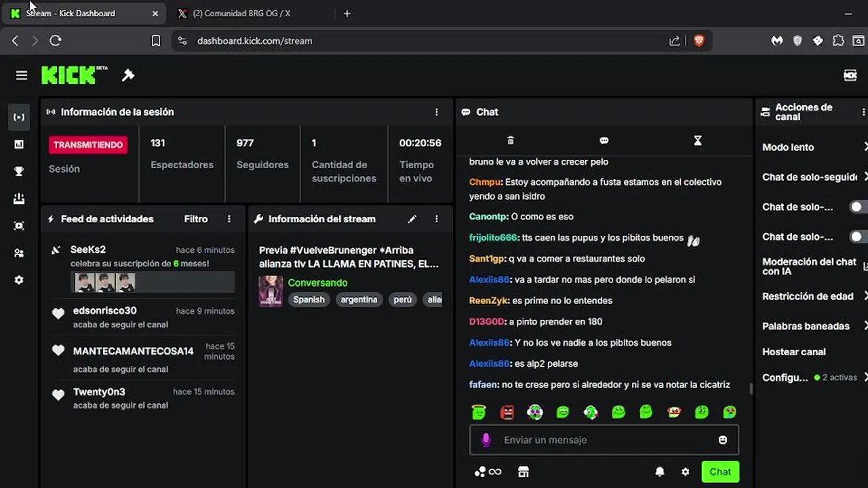Click the Conversando category thumbnail image
The image size is (868, 488).
pyautogui.click(x=271, y=291)
